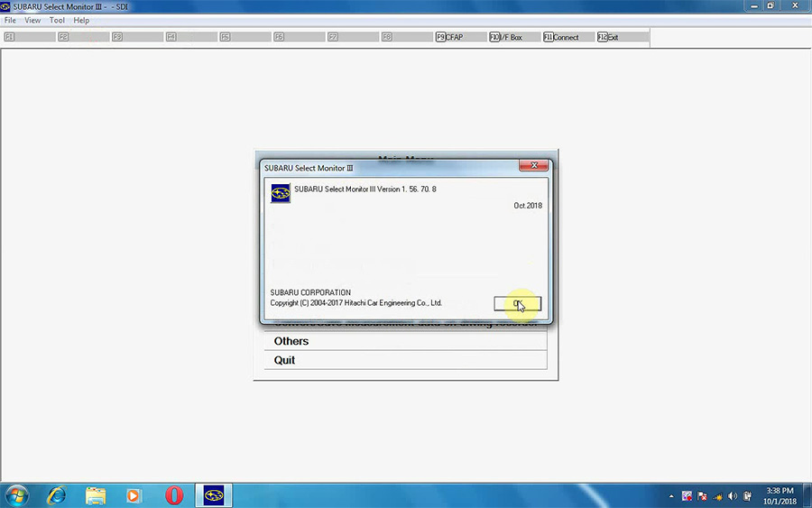Open the View menu
Image resolution: width=812 pixels, height=508 pixels.
point(32,20)
